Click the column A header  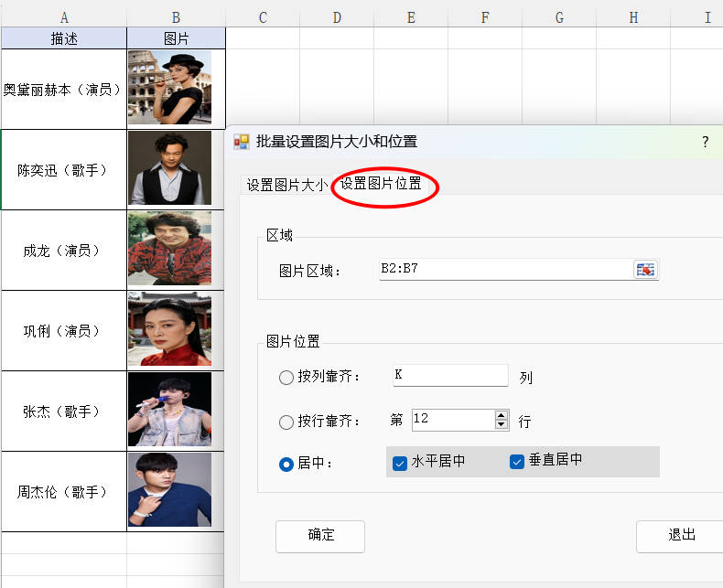[64, 17]
